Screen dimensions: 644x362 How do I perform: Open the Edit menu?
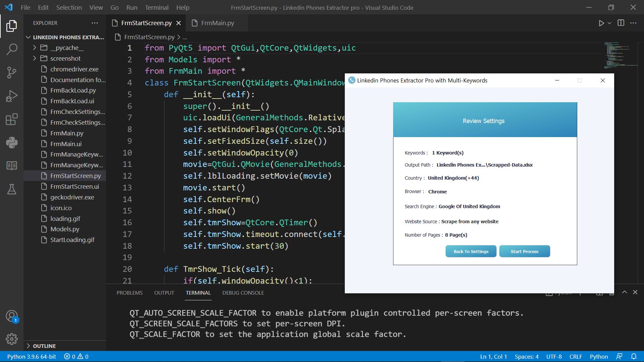point(43,7)
